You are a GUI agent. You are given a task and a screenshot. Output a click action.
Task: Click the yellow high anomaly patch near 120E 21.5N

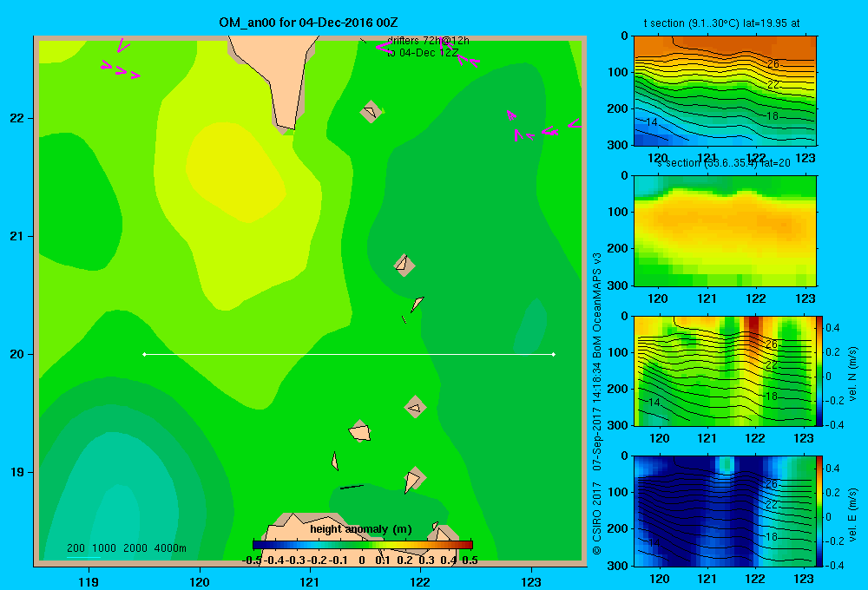235,172
